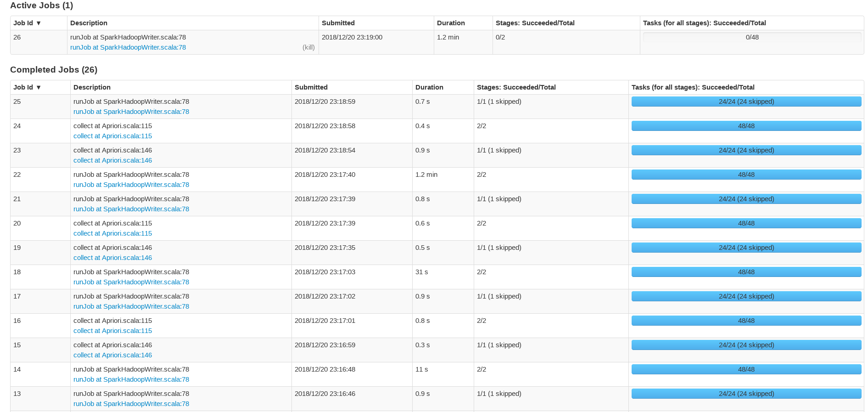Sort Active Jobs by Job Id header
Image resolution: width=868 pixels, height=412 pixels.
click(x=27, y=23)
